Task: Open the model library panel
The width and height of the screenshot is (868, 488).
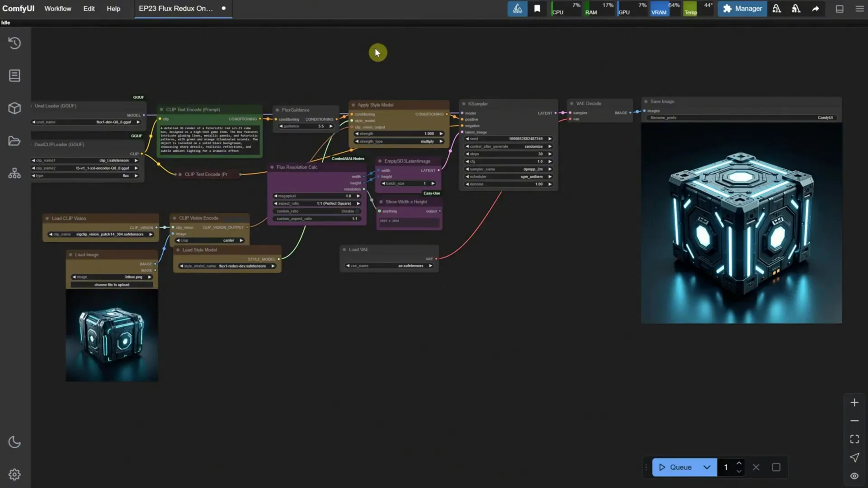Action: coord(14,108)
